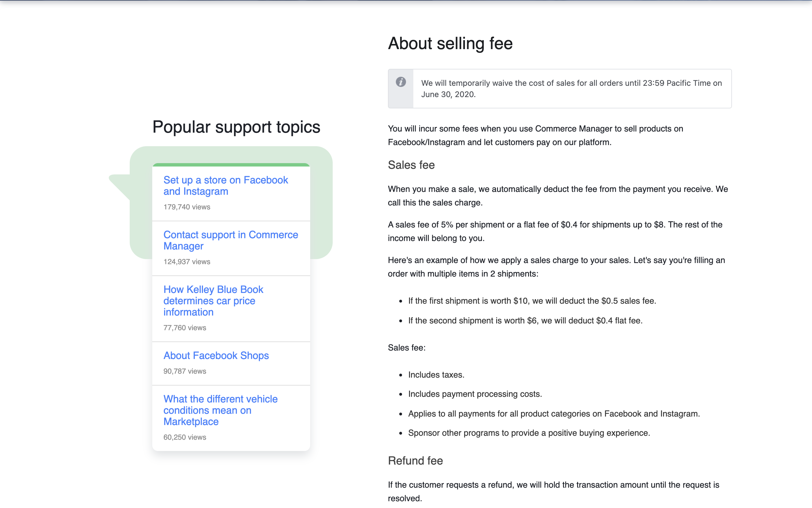Click the '90,787 views' text
The height and width of the screenshot is (508, 812).
click(x=185, y=371)
